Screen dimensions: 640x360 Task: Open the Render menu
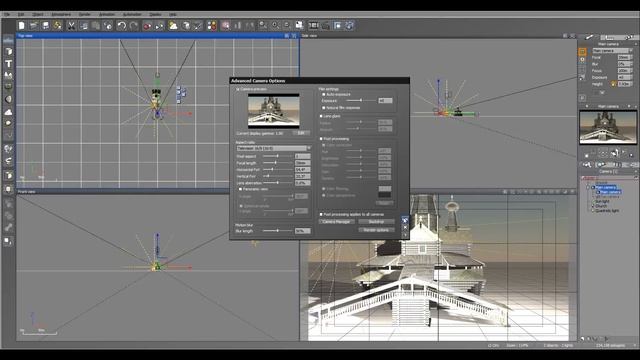tap(84, 14)
